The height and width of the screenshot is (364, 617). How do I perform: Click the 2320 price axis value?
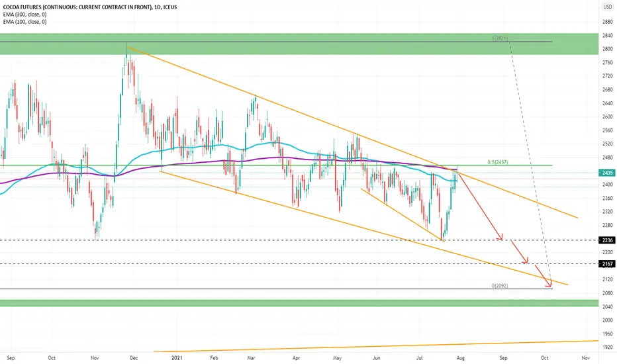point(608,212)
